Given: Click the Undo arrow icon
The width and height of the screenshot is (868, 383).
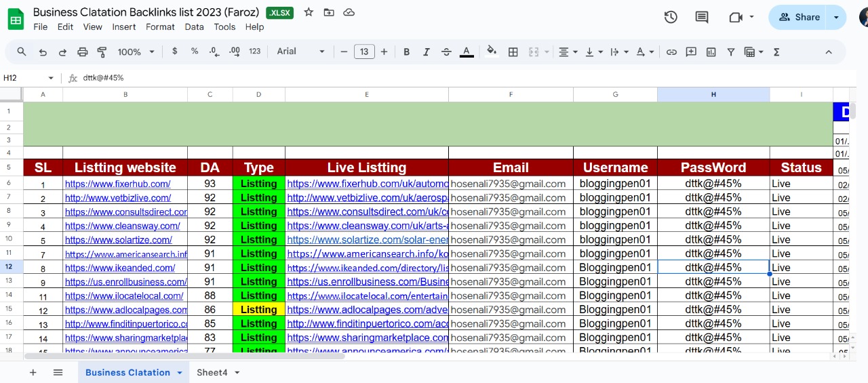Looking at the screenshot, I should click(43, 52).
